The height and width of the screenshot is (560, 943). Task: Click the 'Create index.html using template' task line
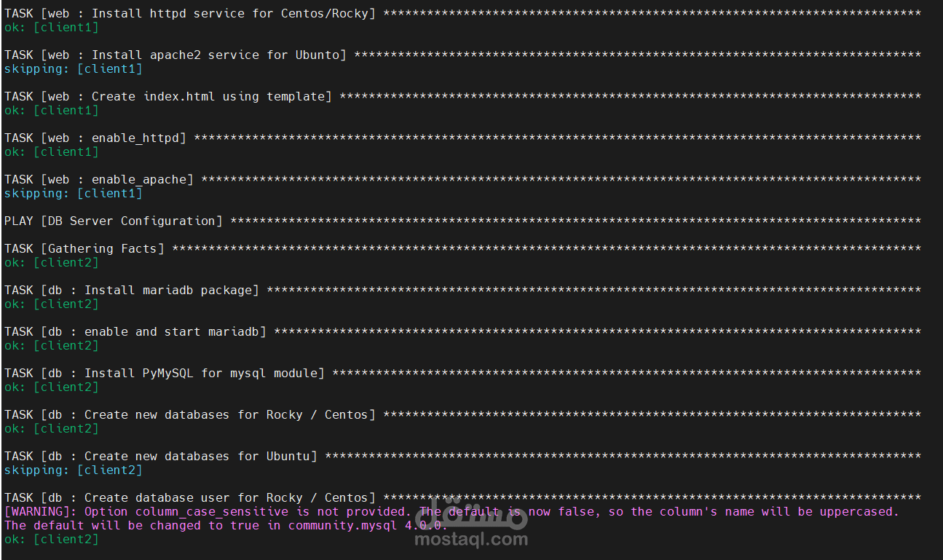click(462, 97)
